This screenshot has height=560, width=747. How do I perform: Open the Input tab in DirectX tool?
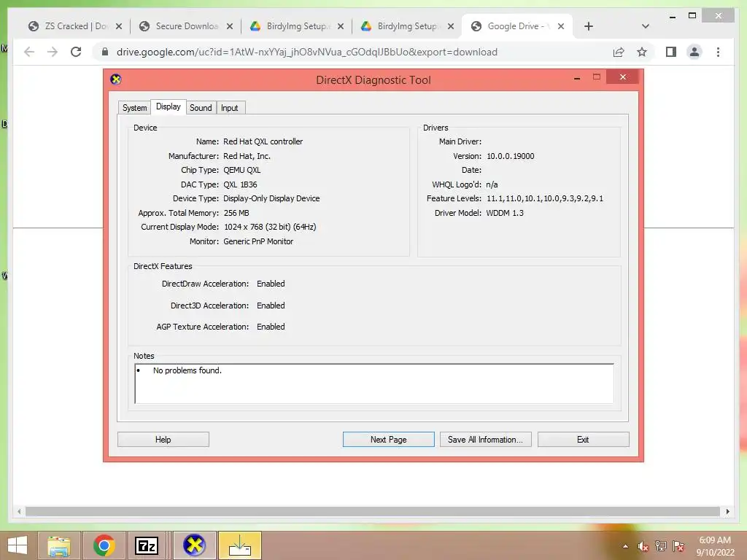[x=229, y=108]
